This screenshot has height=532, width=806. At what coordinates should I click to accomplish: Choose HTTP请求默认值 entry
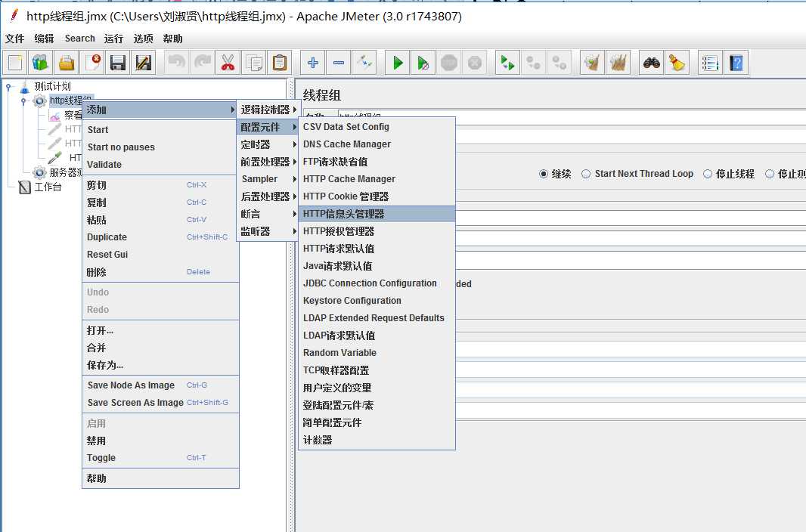click(x=377, y=249)
